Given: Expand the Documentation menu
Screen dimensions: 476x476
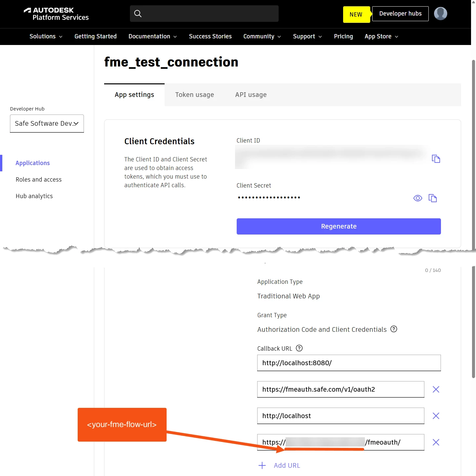Looking at the screenshot, I should 153,36.
